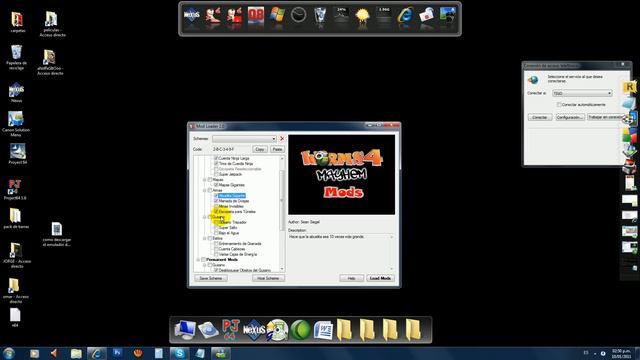This screenshot has height=360, width=640.
Task: Open 'Papelera de reciclaje' desktop icon
Action: click(x=16, y=52)
